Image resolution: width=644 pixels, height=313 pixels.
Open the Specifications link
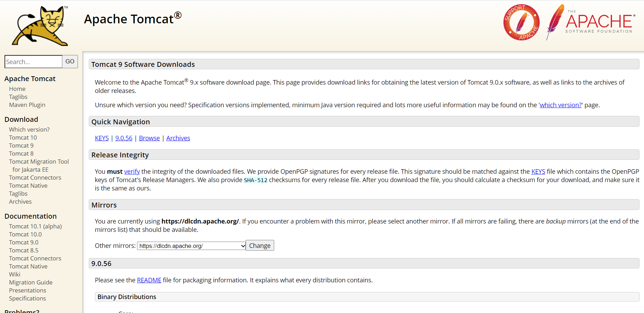pos(27,298)
